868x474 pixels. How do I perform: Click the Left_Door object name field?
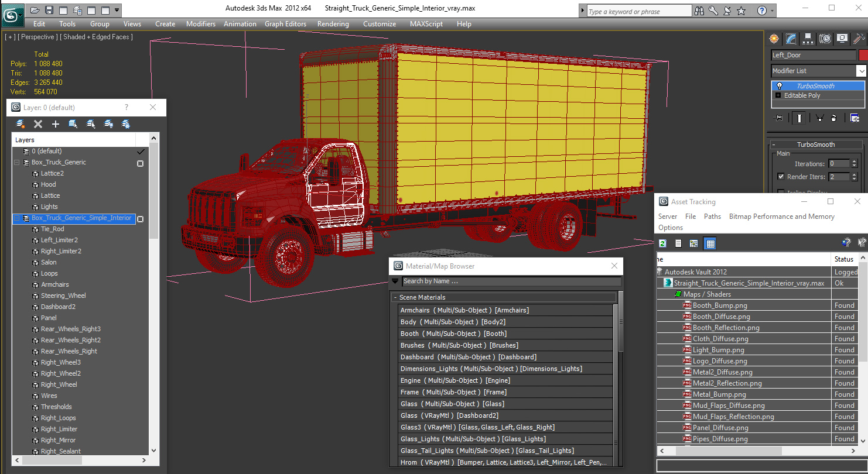click(814, 55)
